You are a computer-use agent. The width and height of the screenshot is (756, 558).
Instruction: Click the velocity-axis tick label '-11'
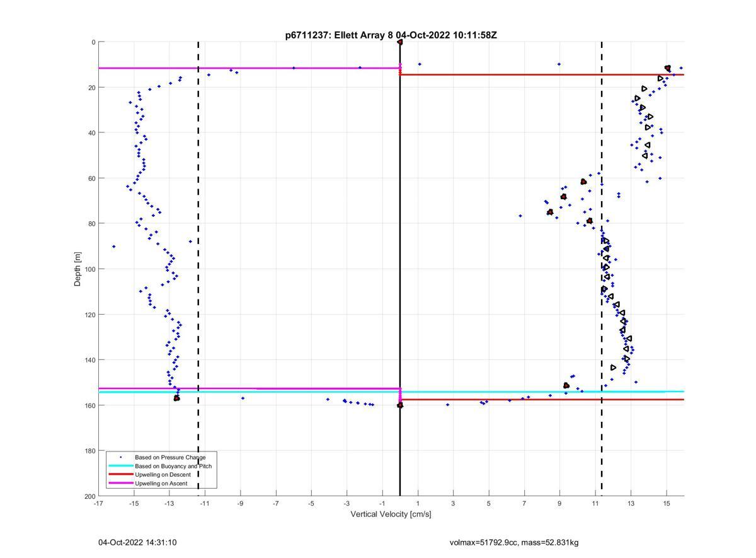coord(205,504)
